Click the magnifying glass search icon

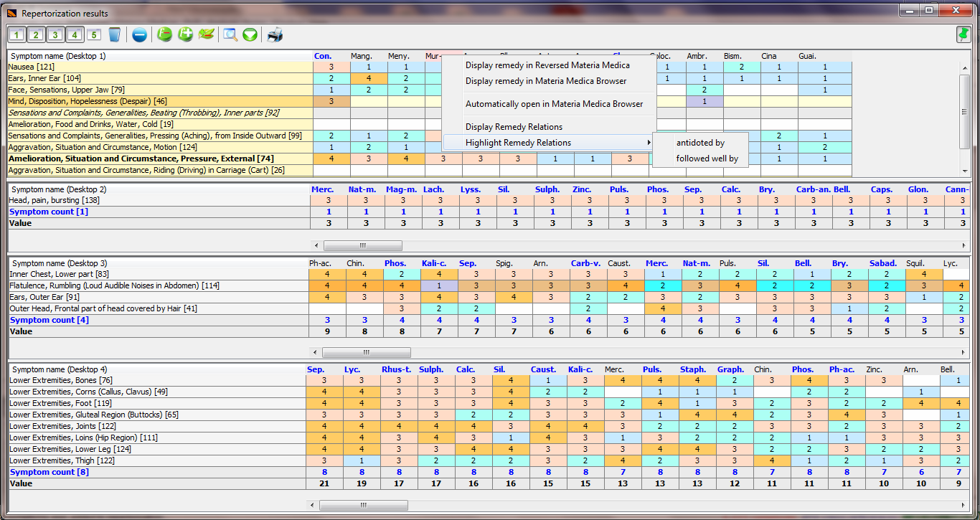[x=230, y=34]
